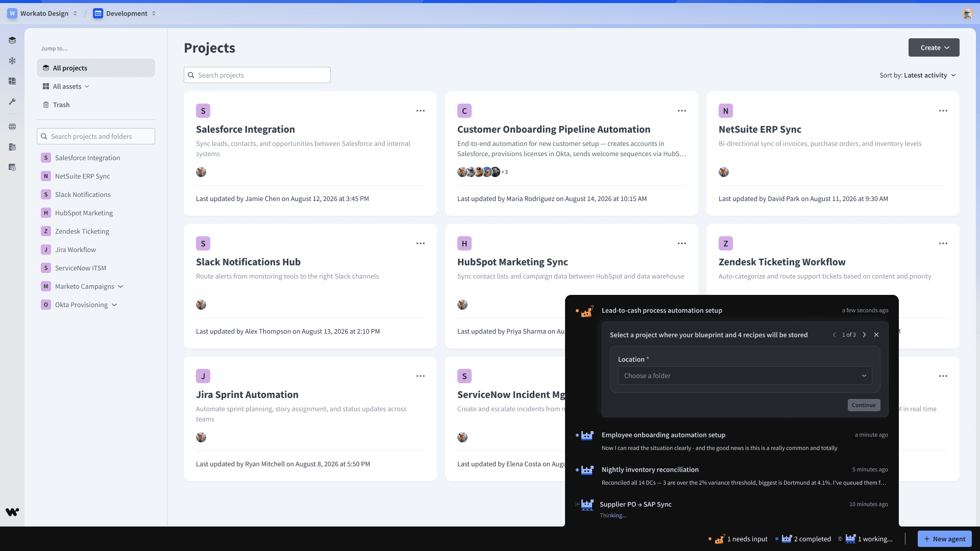Image resolution: width=980 pixels, height=551 pixels.
Task: Click the 1 needs input status
Action: [x=738, y=539]
